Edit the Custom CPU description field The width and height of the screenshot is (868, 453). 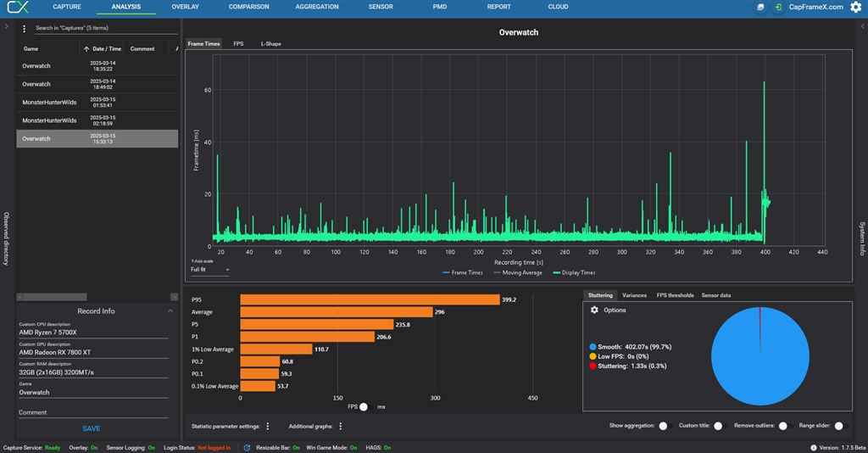pos(93,333)
